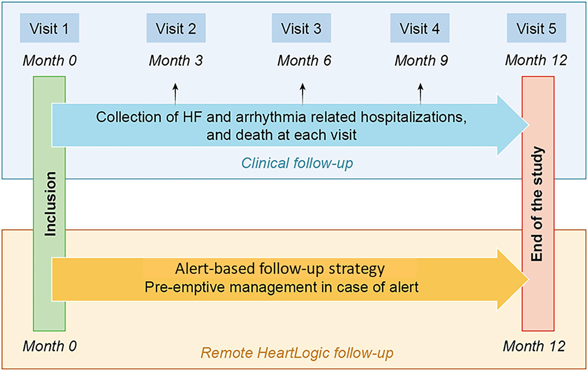
Task: Select the Visit 2 box
Action: click(176, 28)
